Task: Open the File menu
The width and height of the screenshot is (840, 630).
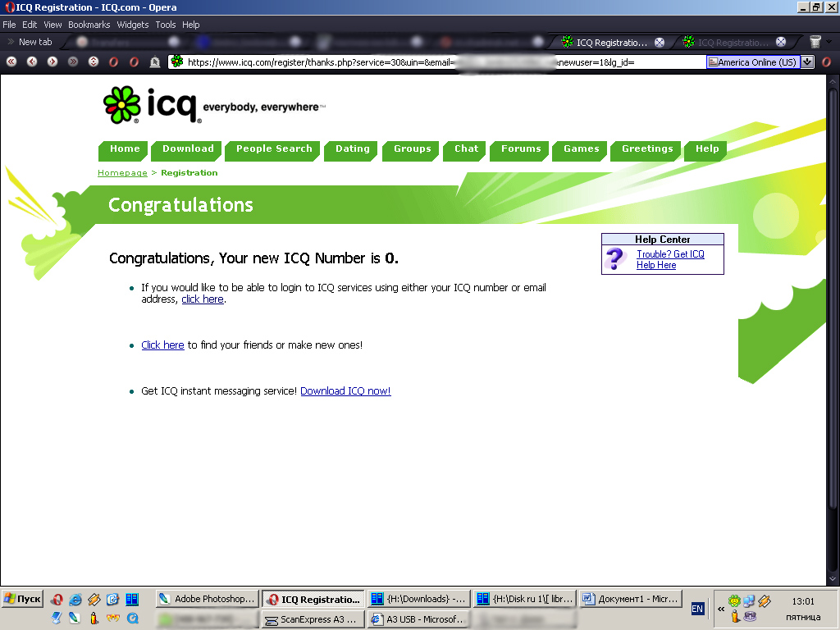Action: (9, 25)
